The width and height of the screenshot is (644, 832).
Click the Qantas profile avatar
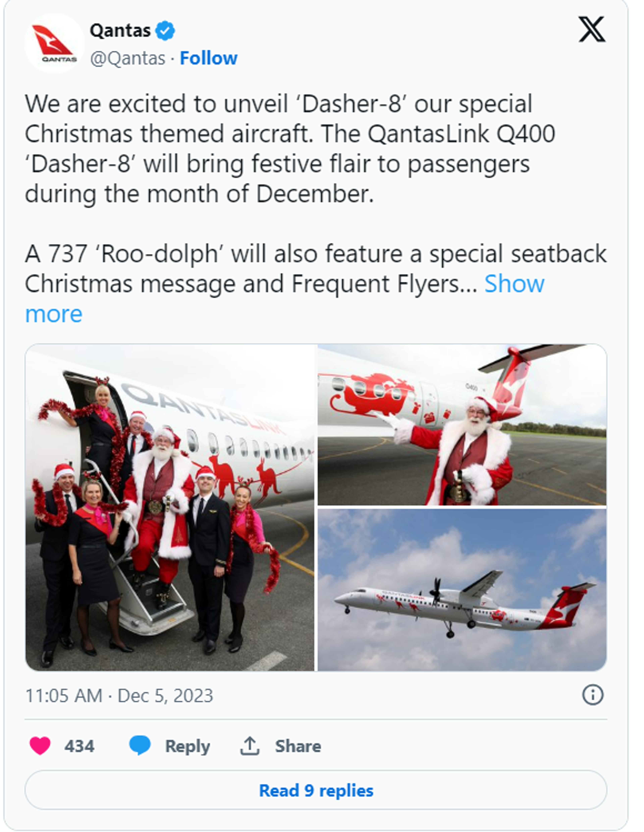click(55, 44)
